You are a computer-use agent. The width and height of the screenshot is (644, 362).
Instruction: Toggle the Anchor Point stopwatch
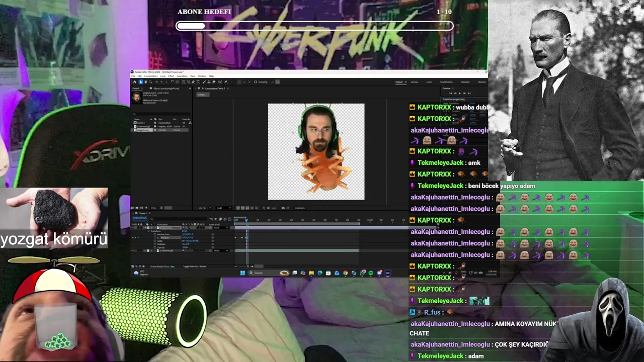click(x=155, y=234)
